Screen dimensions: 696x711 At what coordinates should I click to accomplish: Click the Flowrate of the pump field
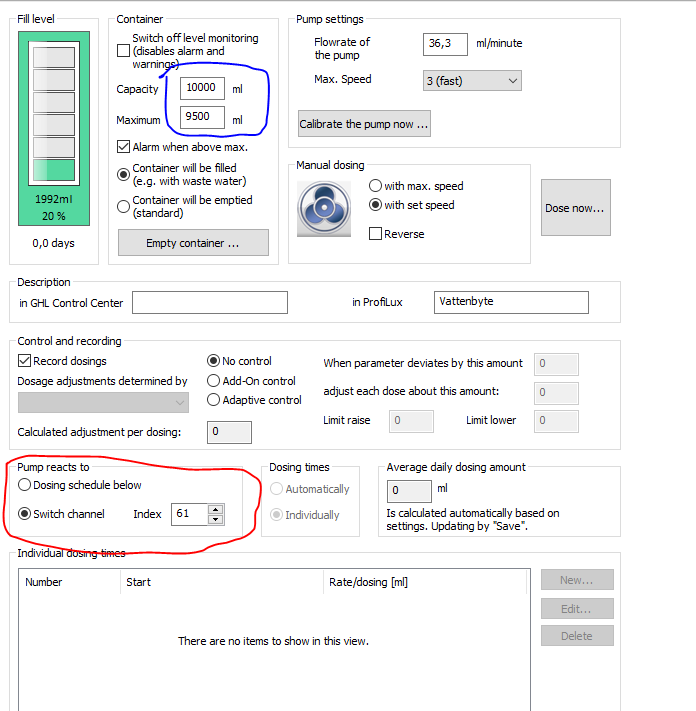click(x=445, y=44)
